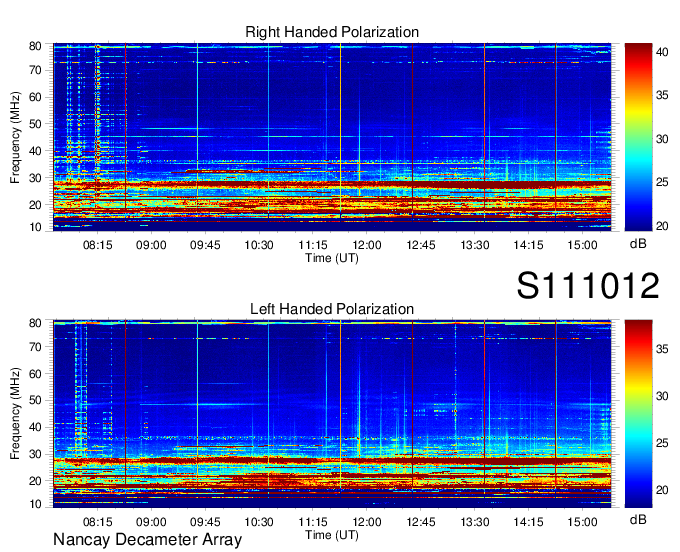Click the 40 tick on Right Handed color bar
The width and height of the screenshot is (680, 552).
click(662, 52)
